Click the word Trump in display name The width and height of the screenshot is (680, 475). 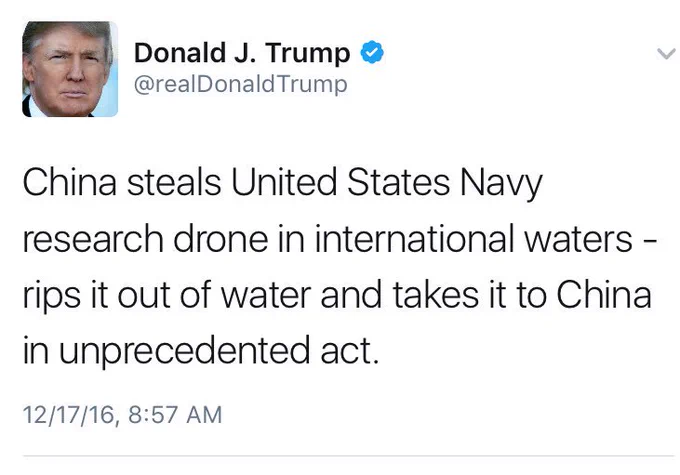pos(308,54)
